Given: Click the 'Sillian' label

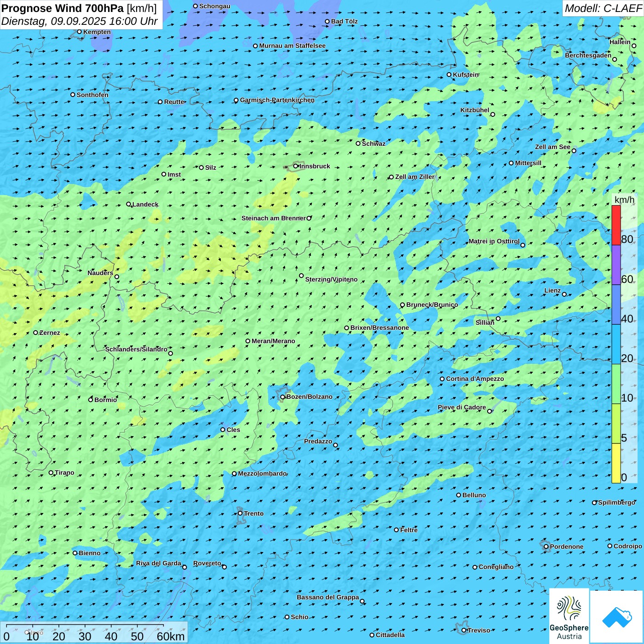Looking at the screenshot, I should [485, 322].
